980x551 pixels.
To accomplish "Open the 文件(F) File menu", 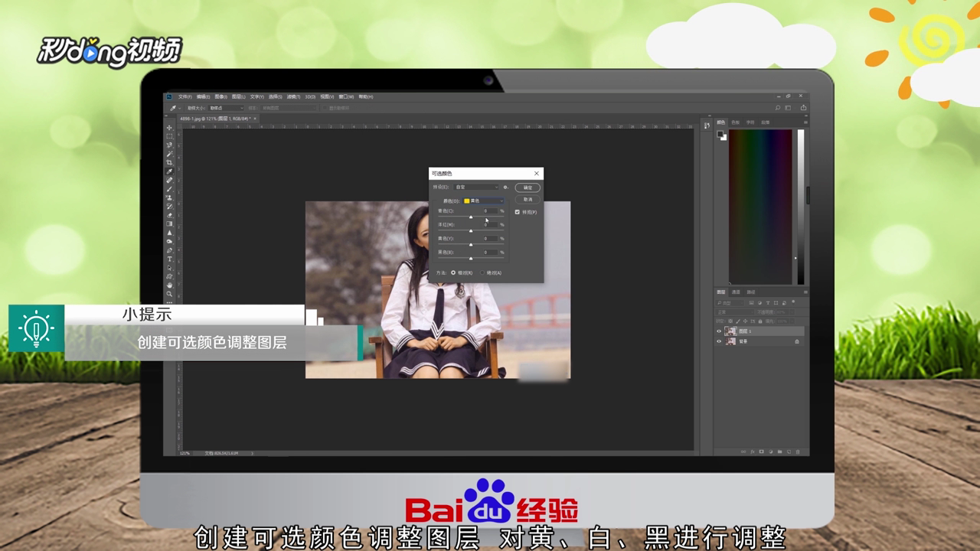I will (x=185, y=96).
